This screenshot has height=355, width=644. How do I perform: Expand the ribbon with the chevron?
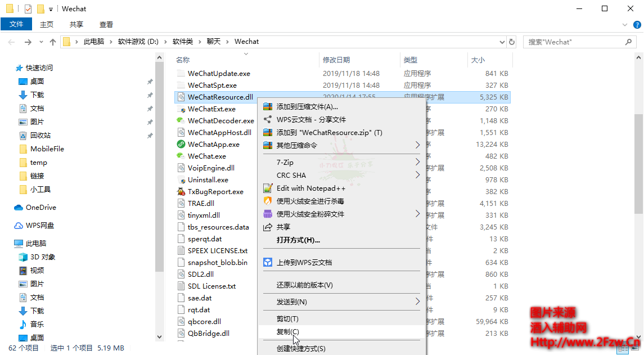pyautogui.click(x=625, y=25)
